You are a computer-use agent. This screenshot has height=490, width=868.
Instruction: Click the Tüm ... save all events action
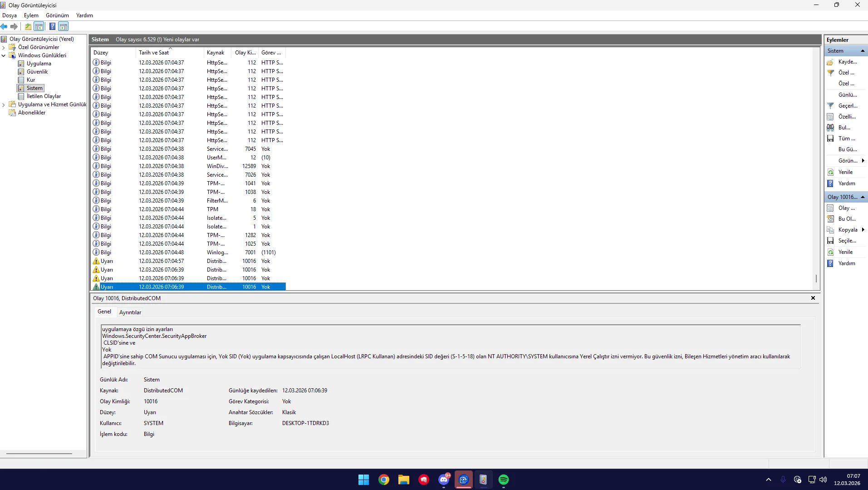846,139
